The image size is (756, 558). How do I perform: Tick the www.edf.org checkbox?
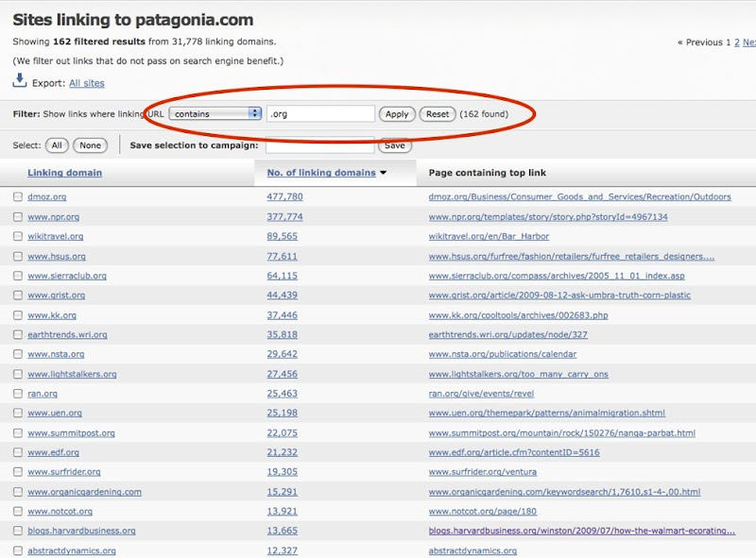pyautogui.click(x=18, y=452)
